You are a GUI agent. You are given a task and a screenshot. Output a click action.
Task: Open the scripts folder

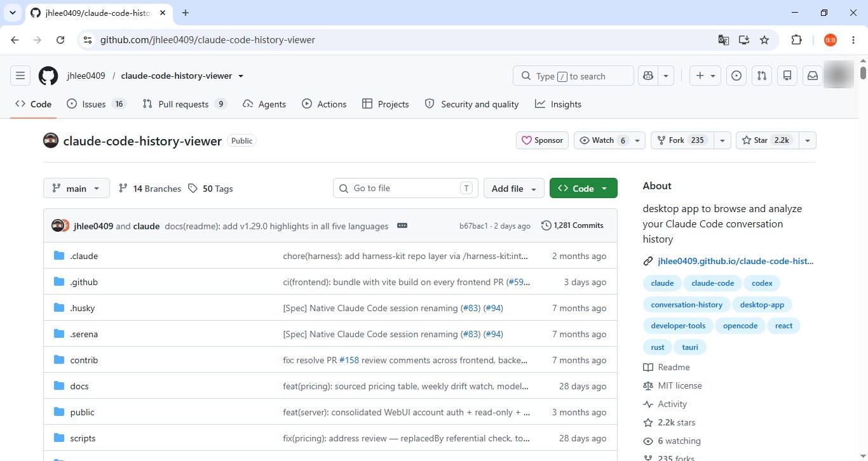tap(83, 438)
